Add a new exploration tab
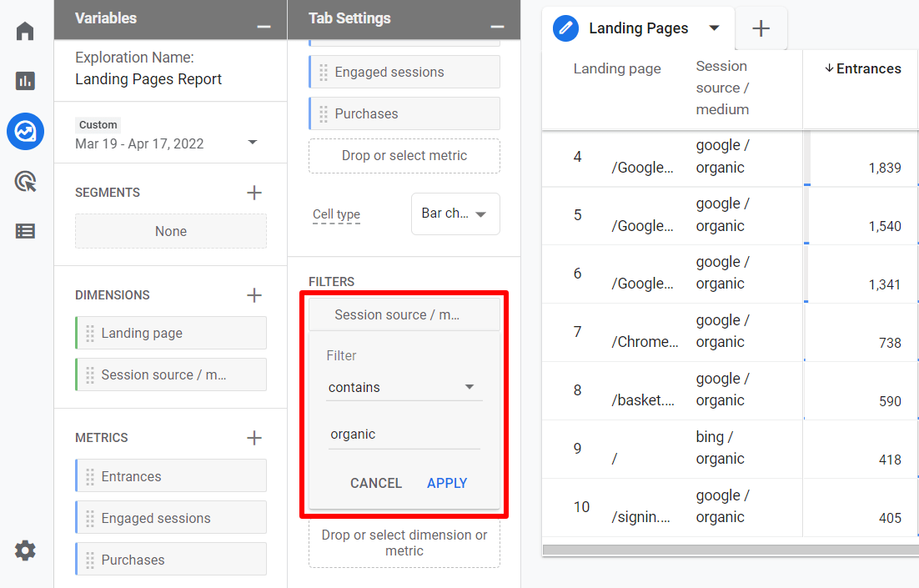 point(761,28)
